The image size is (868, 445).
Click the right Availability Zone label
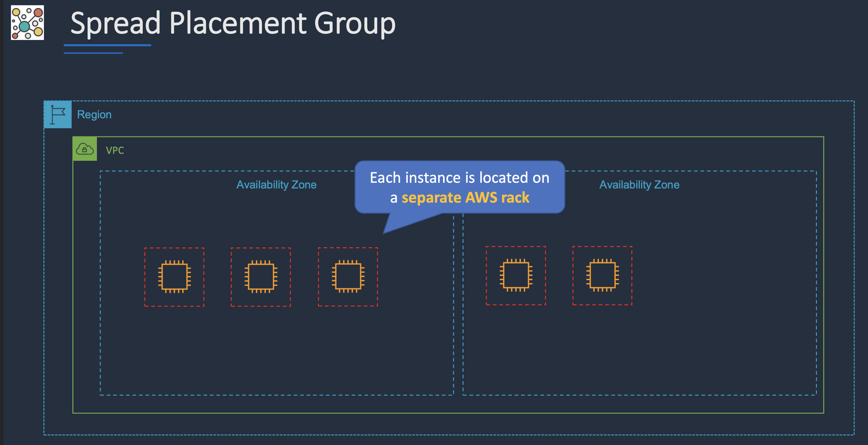[639, 185]
